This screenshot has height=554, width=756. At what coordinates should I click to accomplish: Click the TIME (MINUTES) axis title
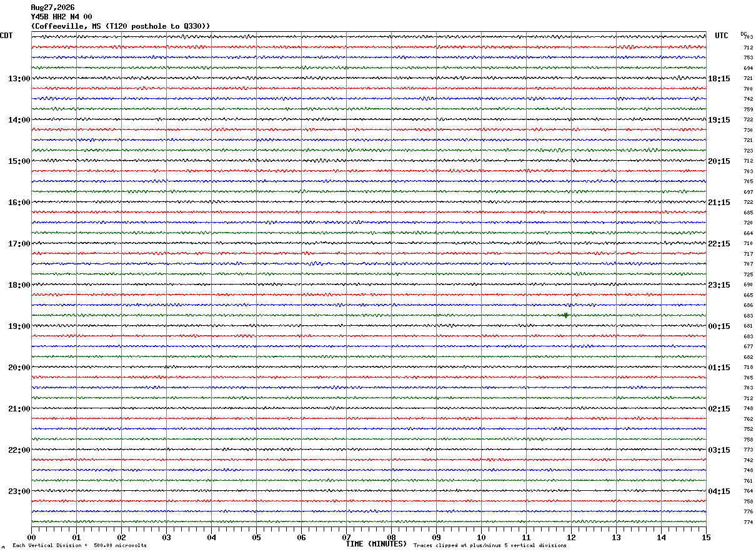pos(376,544)
